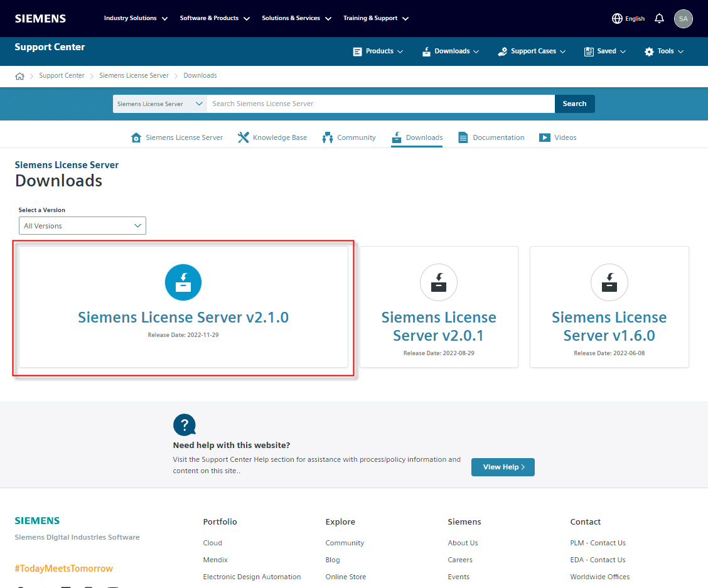Click the download icon on Siemens License Server v2.1.0

coord(183,282)
